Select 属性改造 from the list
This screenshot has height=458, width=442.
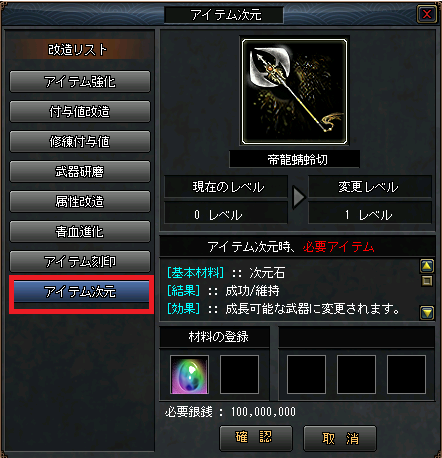(80, 201)
